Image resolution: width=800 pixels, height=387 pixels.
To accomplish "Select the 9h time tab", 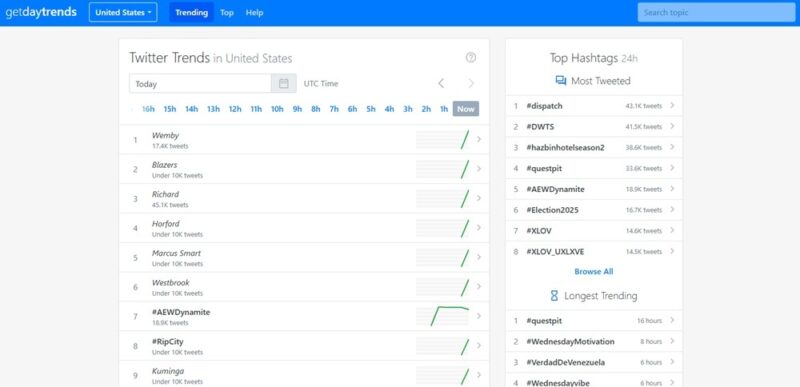I will 297,109.
